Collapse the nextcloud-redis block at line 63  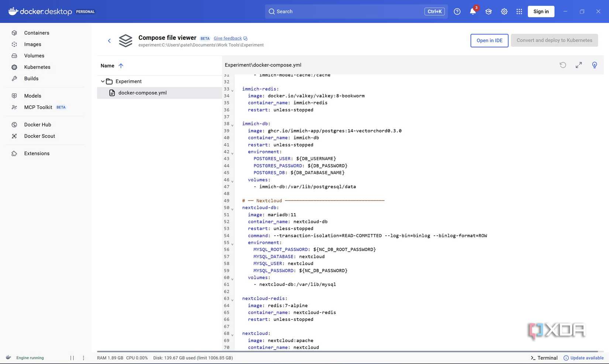pyautogui.click(x=232, y=299)
